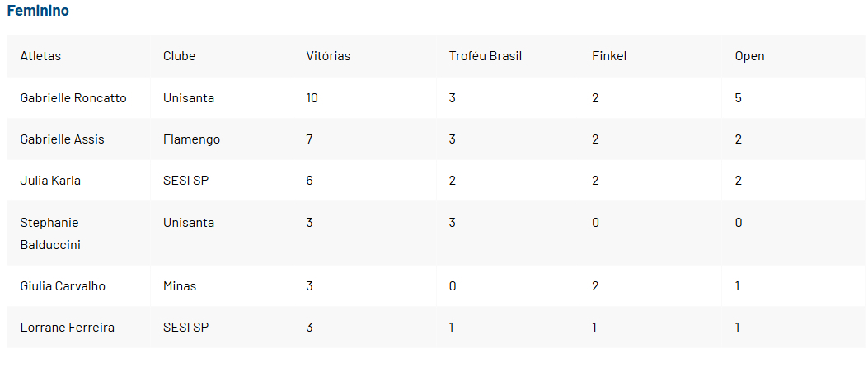Select Gabrielle Roncatto's Open value 5
The height and width of the screenshot is (377, 868).
[739, 98]
